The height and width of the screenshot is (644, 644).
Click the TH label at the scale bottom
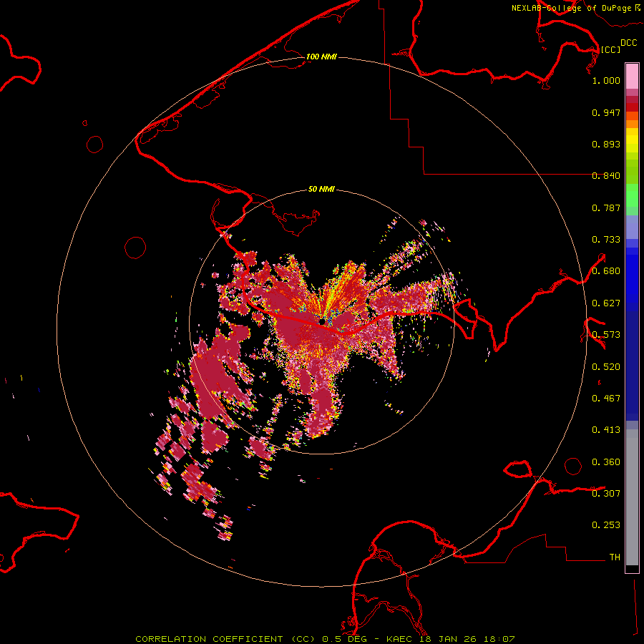tap(615, 557)
